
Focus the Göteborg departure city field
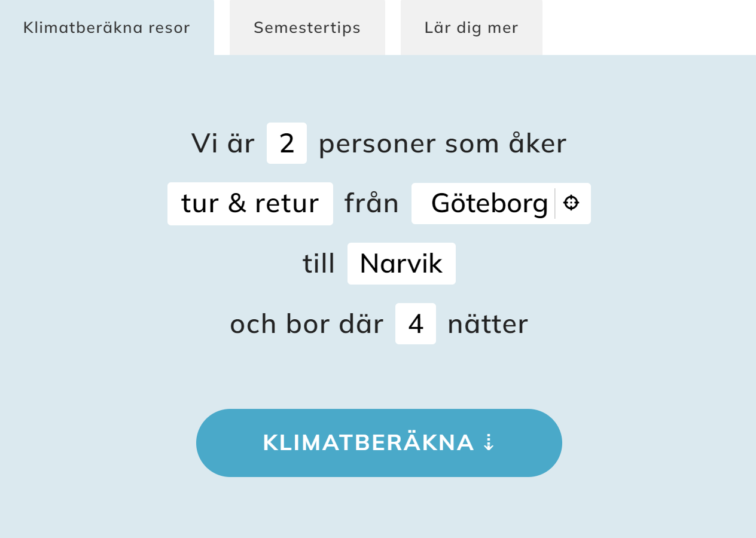pos(483,204)
